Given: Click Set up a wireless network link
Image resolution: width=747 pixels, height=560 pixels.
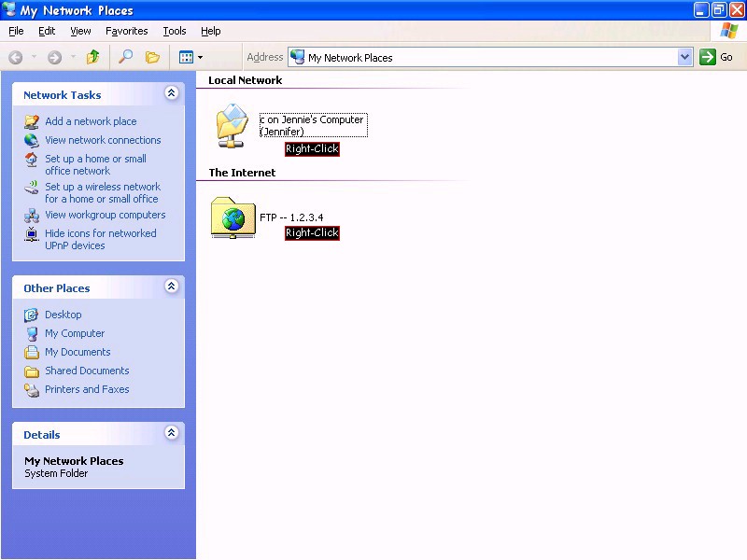Looking at the screenshot, I should (x=103, y=193).
